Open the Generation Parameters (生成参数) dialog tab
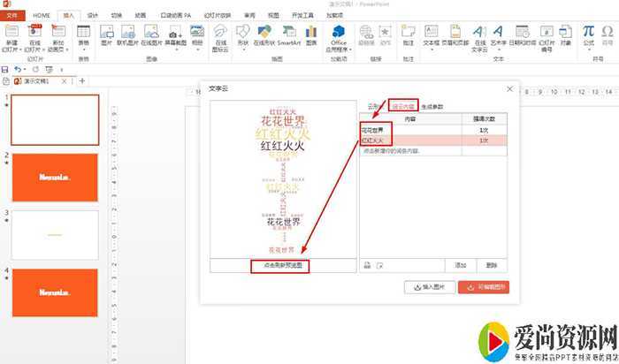The image size is (619, 364). click(432, 107)
